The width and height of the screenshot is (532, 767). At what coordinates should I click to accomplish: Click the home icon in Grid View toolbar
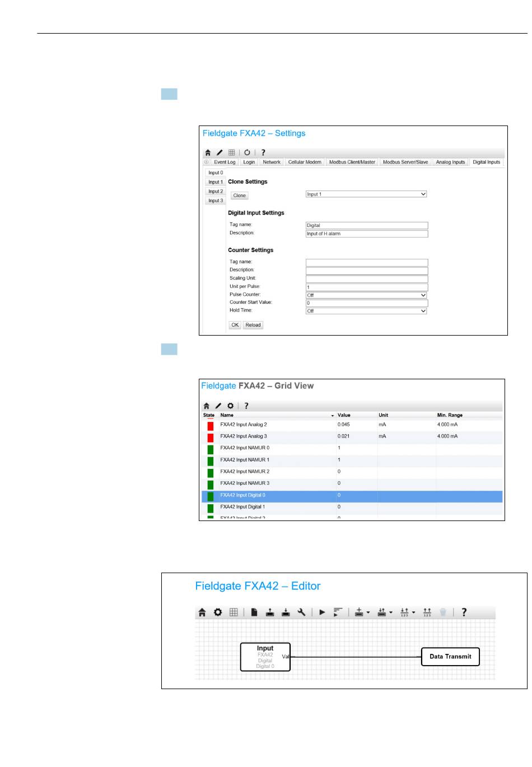(207, 406)
